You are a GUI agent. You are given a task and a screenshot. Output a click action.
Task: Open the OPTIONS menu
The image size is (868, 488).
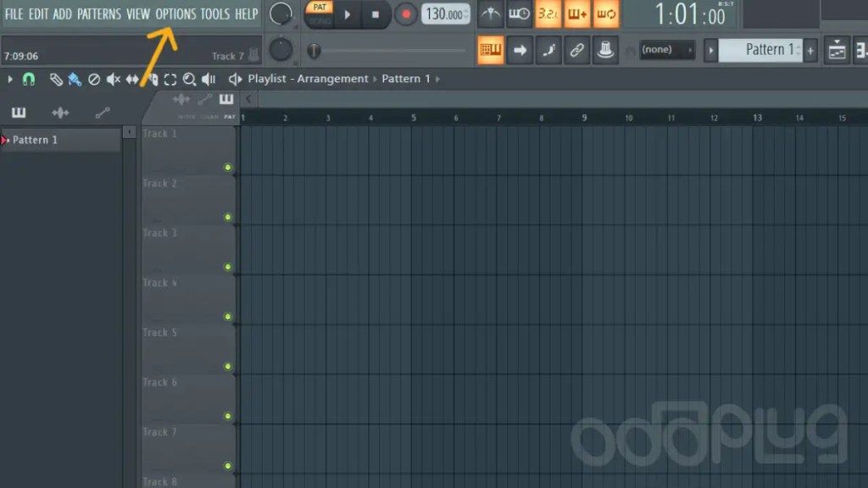pyautogui.click(x=175, y=14)
